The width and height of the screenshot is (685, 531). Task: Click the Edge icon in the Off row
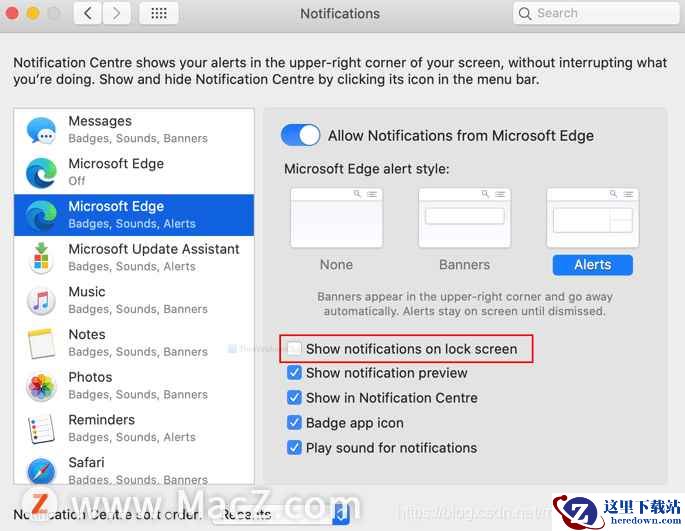pos(41,173)
